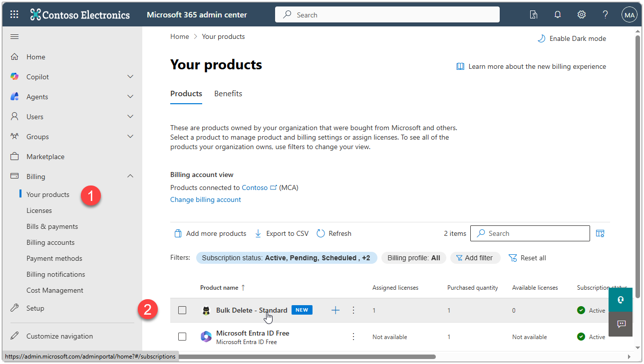The height and width of the screenshot is (364, 644).
Task: Click the Change billing account link
Action: 205,199
